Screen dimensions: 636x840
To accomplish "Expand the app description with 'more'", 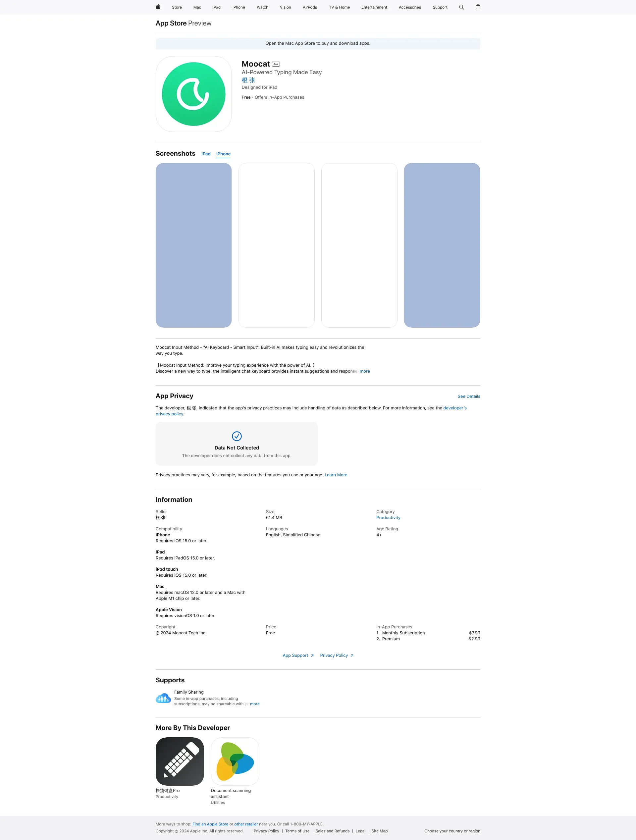I will pyautogui.click(x=365, y=371).
